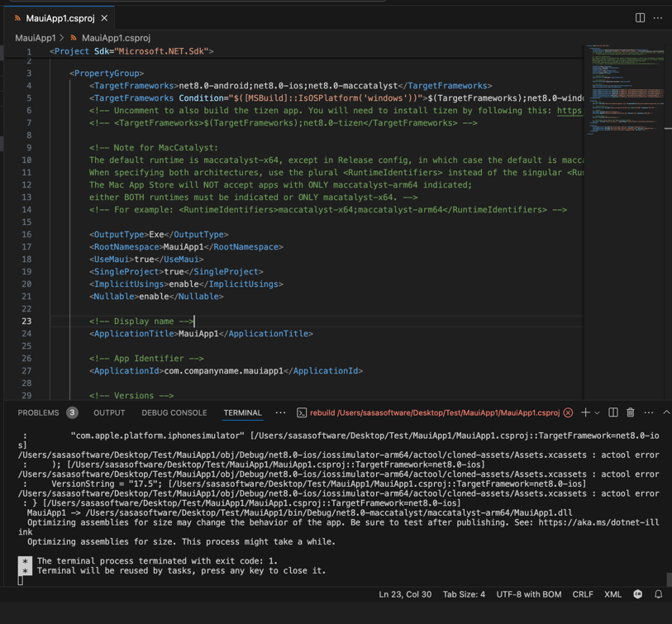672x624 pixels.
Task: Click the rebuild task terminal icon
Action: click(x=302, y=412)
